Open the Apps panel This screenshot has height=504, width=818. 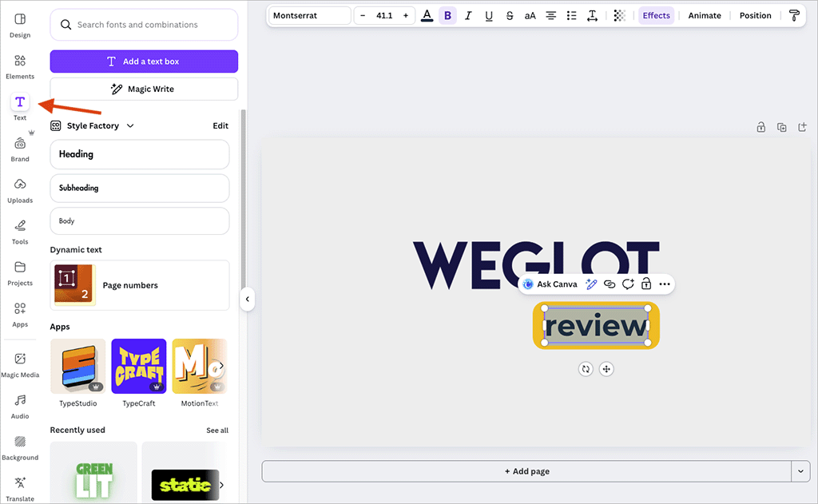tap(20, 315)
